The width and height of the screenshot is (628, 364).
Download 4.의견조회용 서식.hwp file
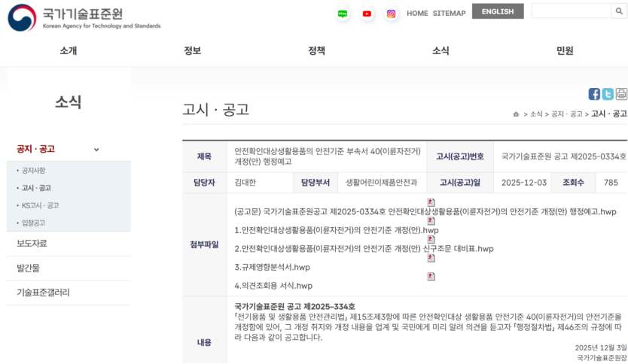273,286
